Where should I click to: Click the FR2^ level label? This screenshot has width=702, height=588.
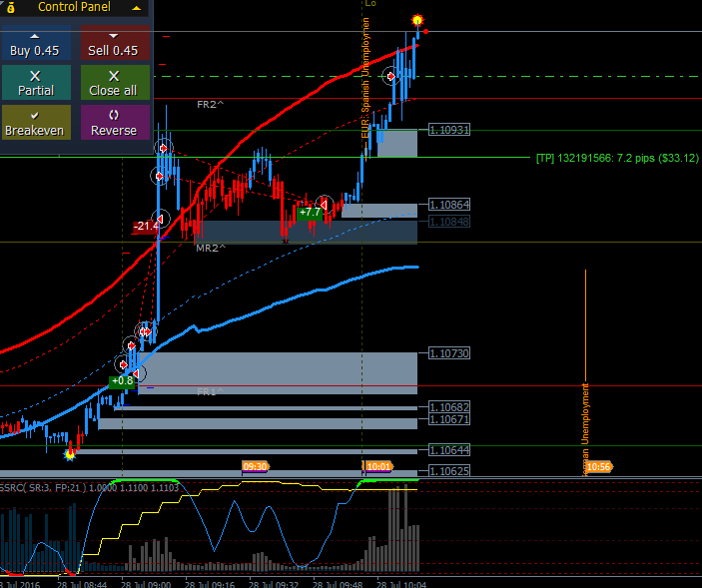coord(210,104)
